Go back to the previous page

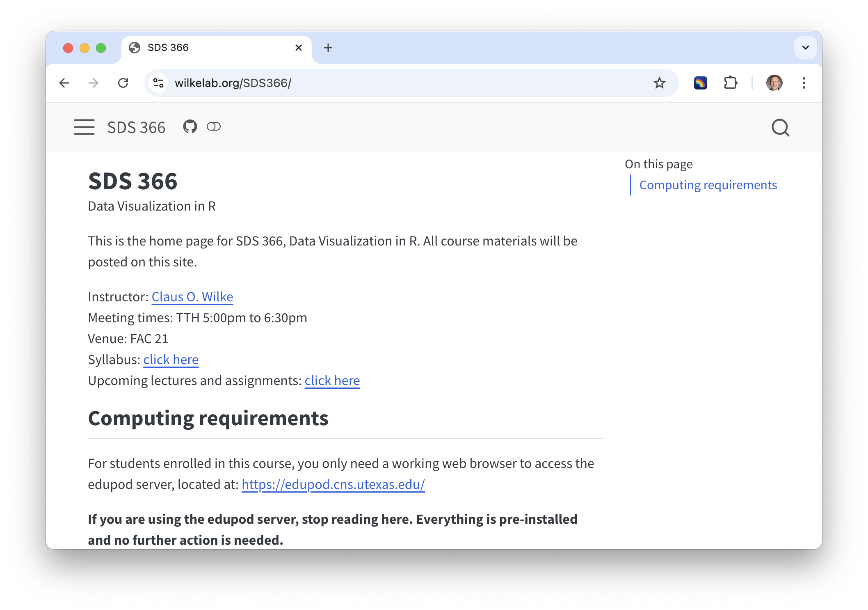tap(64, 83)
